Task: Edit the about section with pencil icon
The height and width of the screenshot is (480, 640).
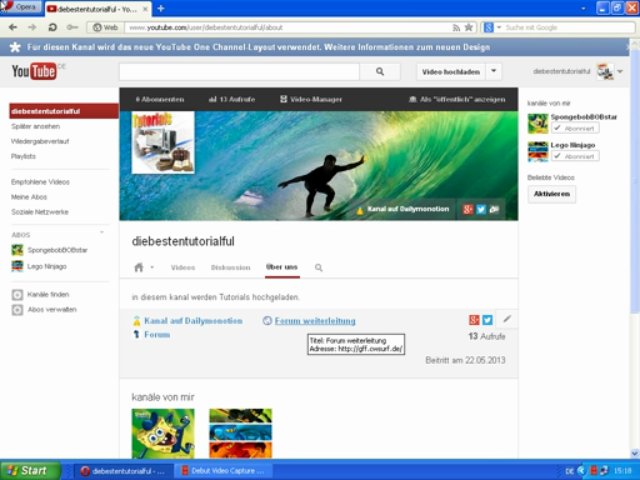Action: [507, 319]
